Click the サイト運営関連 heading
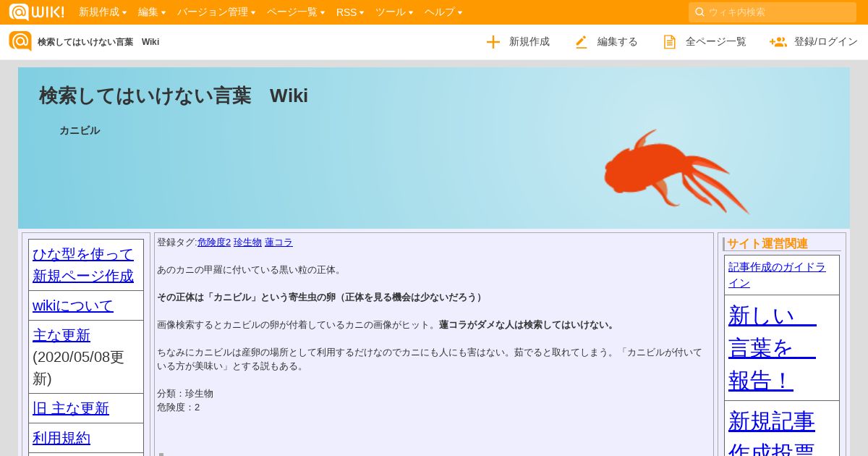The height and width of the screenshot is (456, 868). 767,244
